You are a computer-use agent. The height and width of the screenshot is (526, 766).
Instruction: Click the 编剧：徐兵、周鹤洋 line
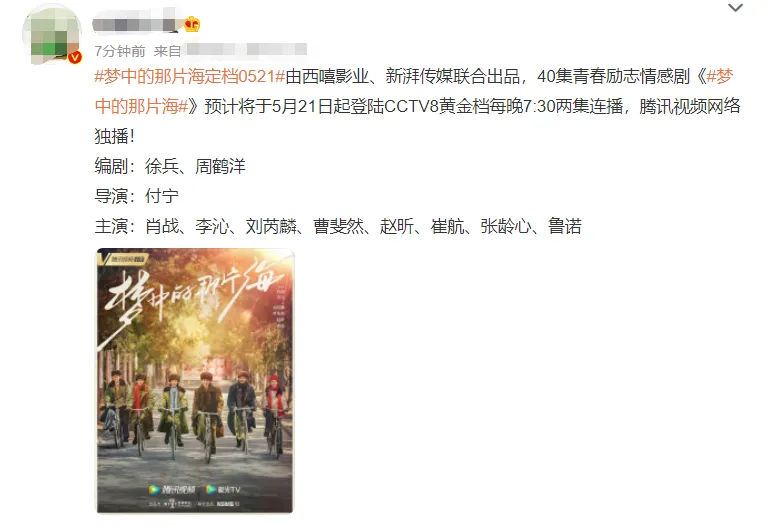(170, 167)
